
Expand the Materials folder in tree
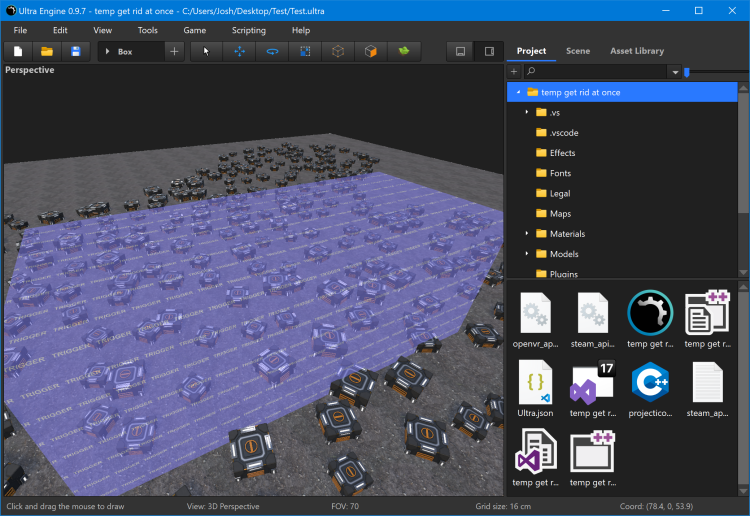pyautogui.click(x=527, y=234)
